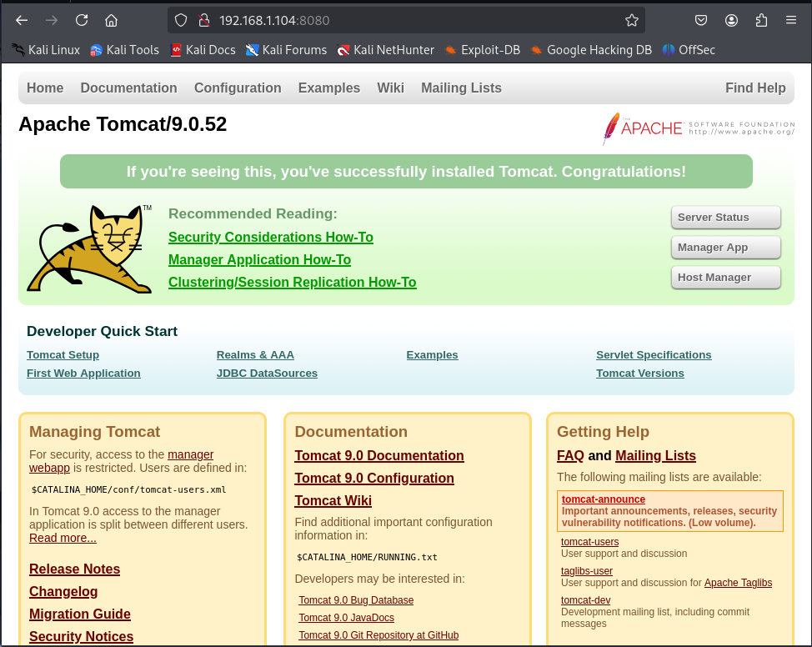This screenshot has height=647, width=812.
Task: Open the browser hamburger menu
Action: pos(791,20)
